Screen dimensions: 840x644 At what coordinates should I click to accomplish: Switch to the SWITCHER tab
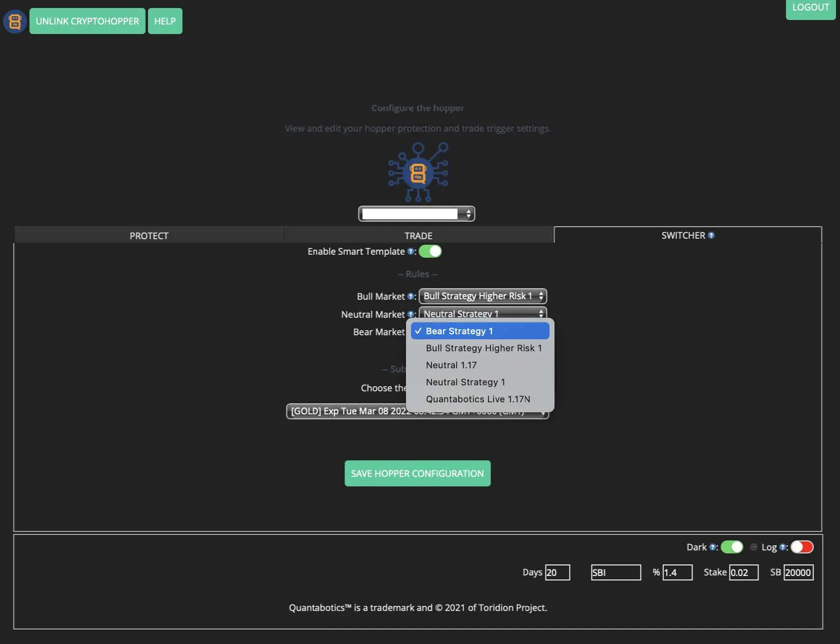687,235
